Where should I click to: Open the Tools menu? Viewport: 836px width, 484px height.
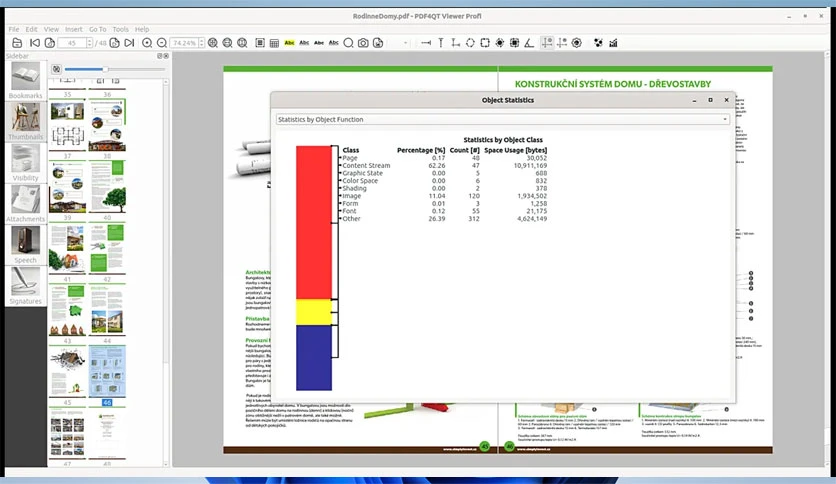(120, 29)
